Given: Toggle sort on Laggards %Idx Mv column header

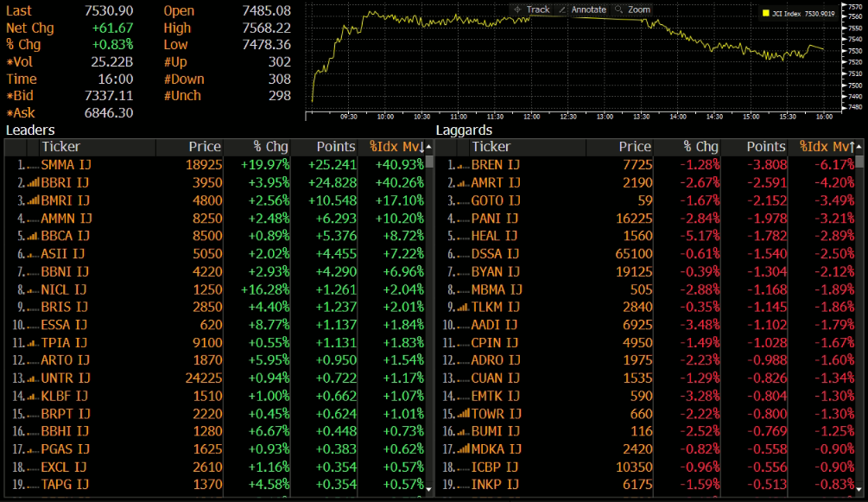Looking at the screenshot, I should click(x=827, y=147).
